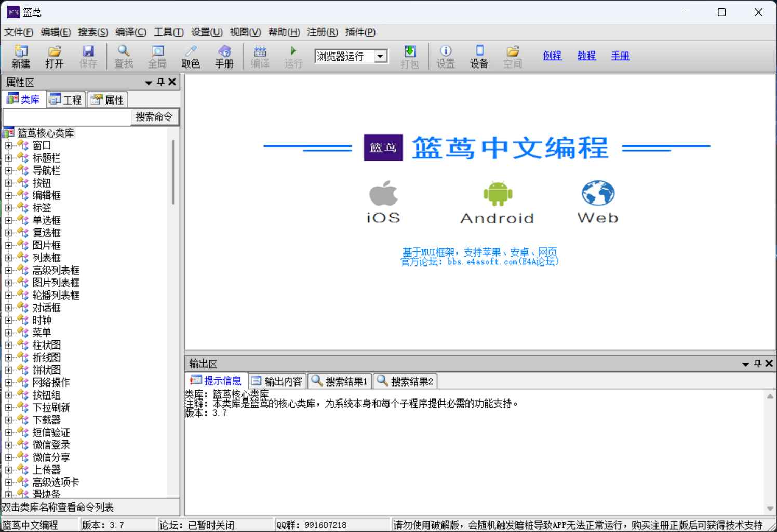Select the 取色 color picker tool
Viewport: 777px width, 532px height.
191,56
